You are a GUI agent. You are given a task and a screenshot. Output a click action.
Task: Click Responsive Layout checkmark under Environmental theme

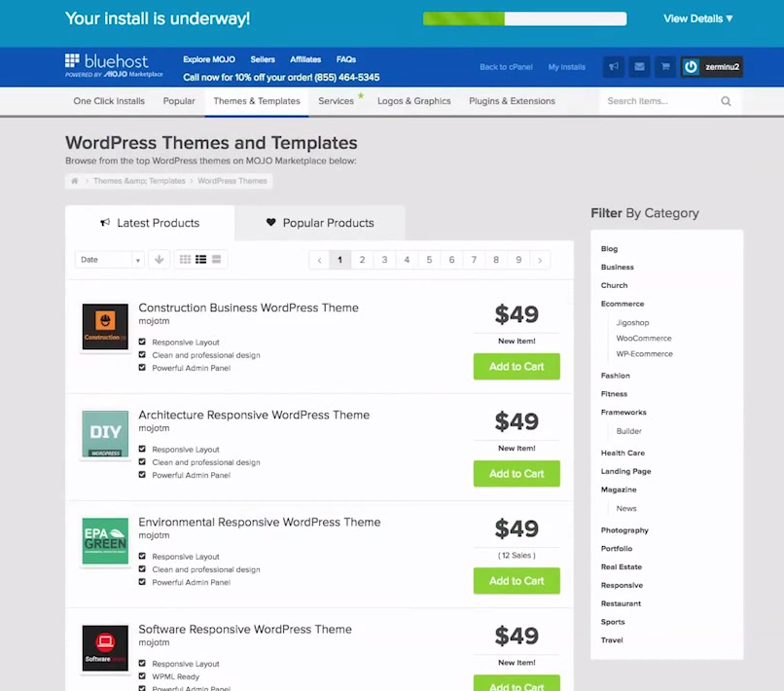click(142, 556)
